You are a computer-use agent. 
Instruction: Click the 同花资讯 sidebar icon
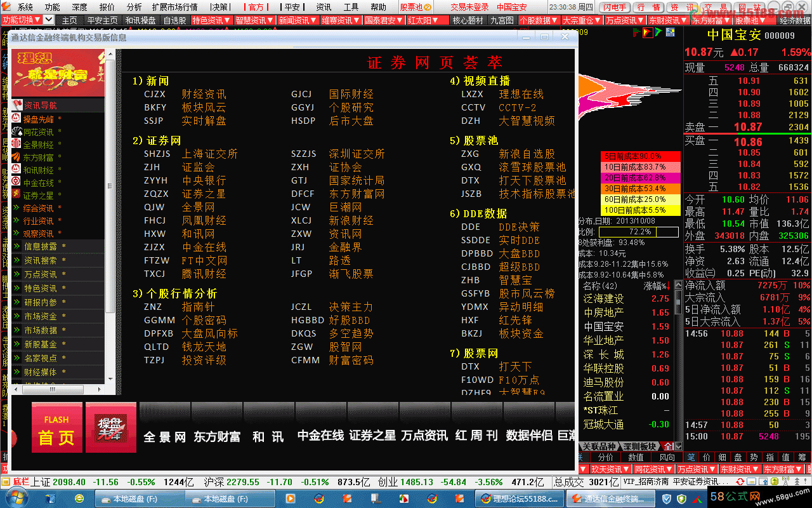pos(17,131)
